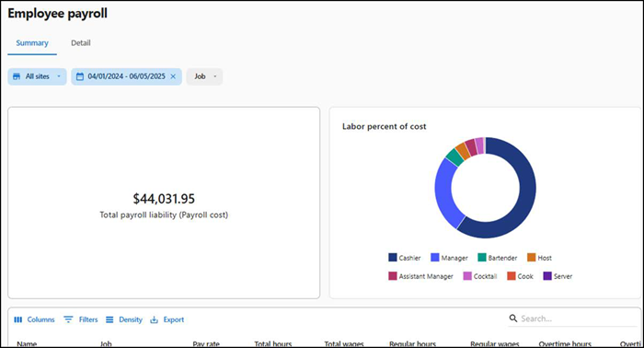Image resolution: width=644 pixels, height=348 pixels.
Task: Click the Export download icon
Action: pos(154,319)
